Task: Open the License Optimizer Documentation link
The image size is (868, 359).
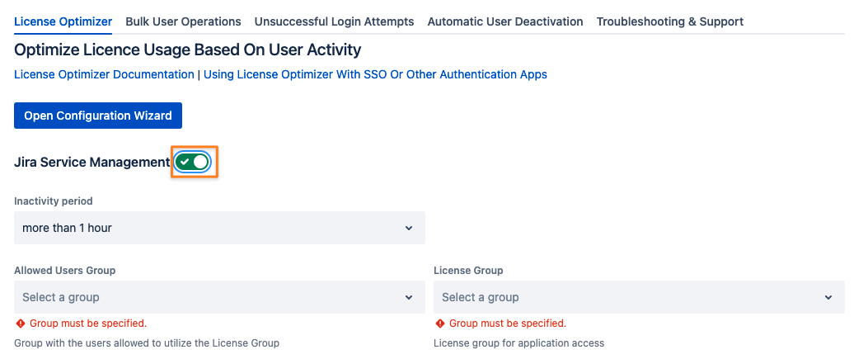Action: tap(104, 74)
